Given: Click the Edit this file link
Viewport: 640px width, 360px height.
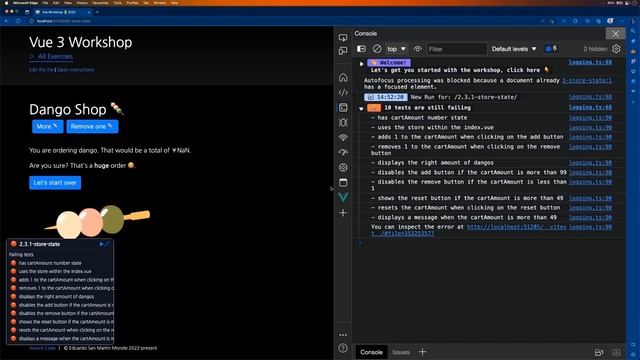Looking at the screenshot, I should pyautogui.click(x=41, y=70).
